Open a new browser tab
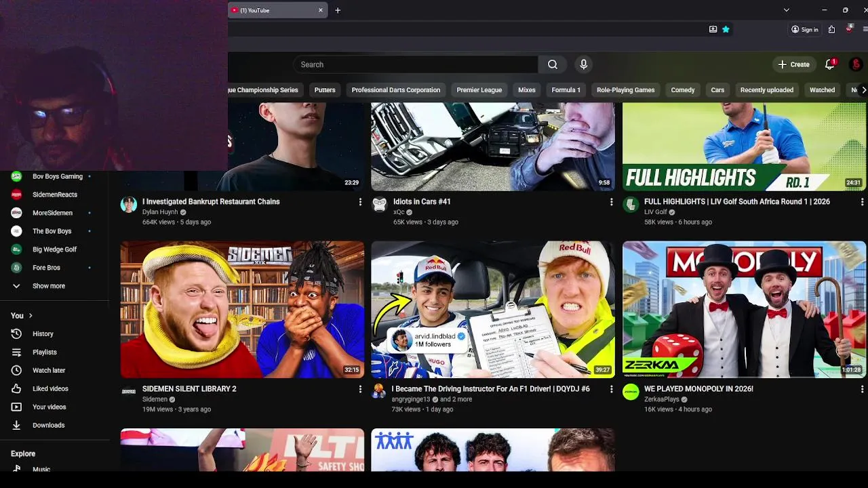868x488 pixels. 338,10
